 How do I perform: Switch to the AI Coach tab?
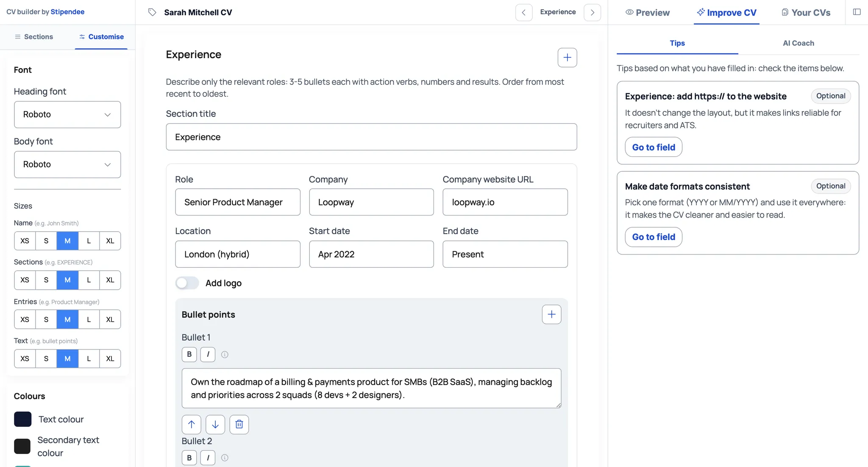coord(798,43)
